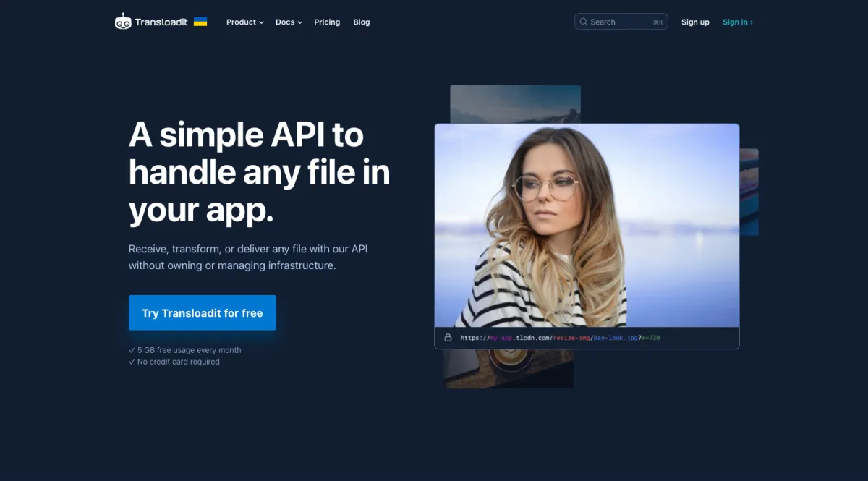Focus the Search input field
868x481 pixels.
[621, 22]
